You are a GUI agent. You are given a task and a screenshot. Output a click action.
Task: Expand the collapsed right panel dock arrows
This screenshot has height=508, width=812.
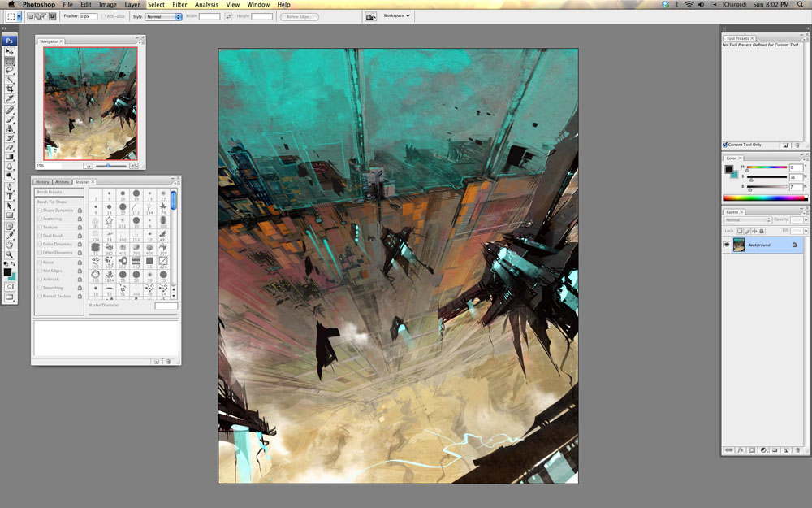[806, 28]
